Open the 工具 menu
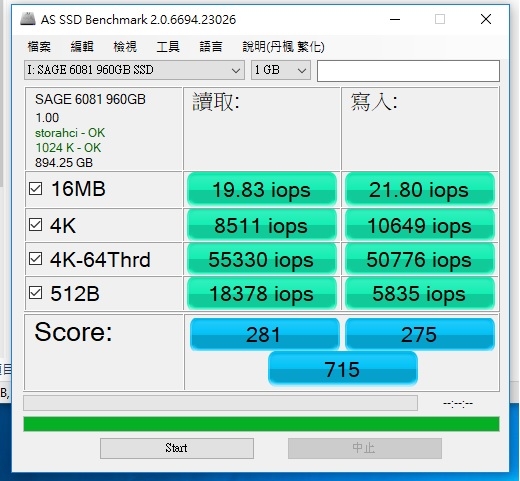 [x=168, y=46]
